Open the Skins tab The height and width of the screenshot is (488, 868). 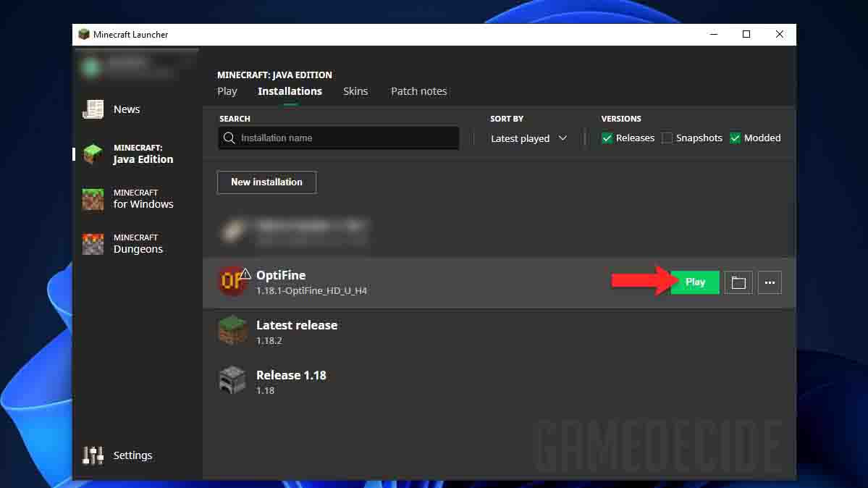pyautogui.click(x=355, y=91)
